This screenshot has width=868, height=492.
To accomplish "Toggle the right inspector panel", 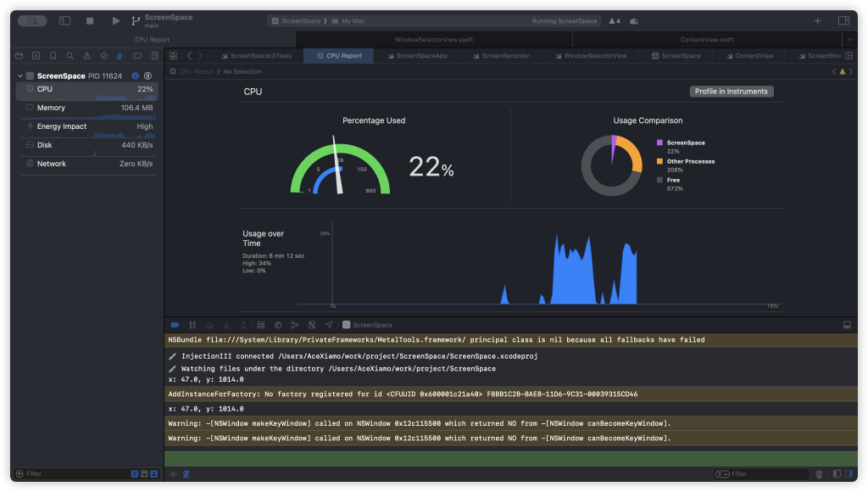I will pos(843,20).
